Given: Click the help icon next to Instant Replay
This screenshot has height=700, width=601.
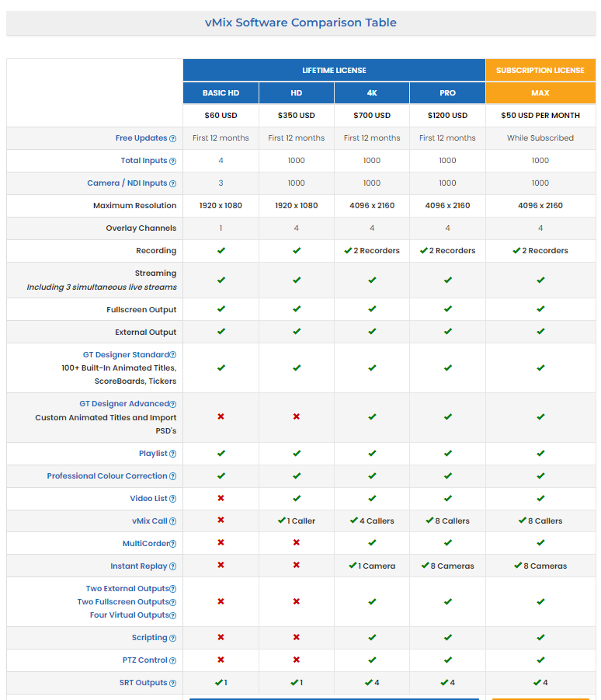Looking at the screenshot, I should click(x=172, y=566).
